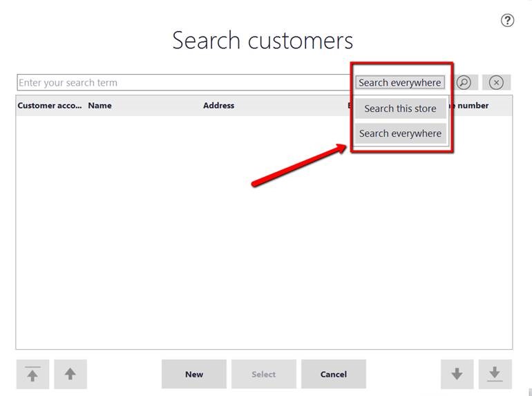Screen dimensions: 532x396
Task: Jump to bottom of the results list
Action: pos(494,374)
